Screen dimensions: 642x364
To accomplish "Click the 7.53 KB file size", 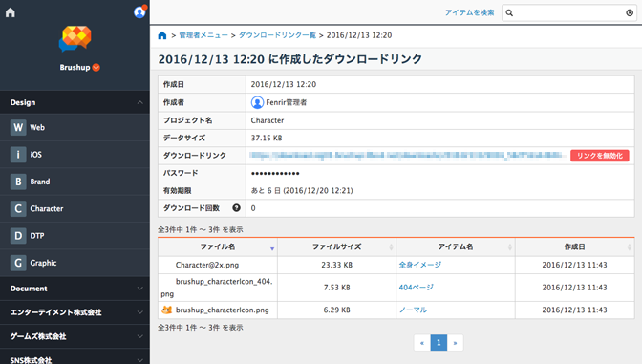I will click(x=337, y=288).
